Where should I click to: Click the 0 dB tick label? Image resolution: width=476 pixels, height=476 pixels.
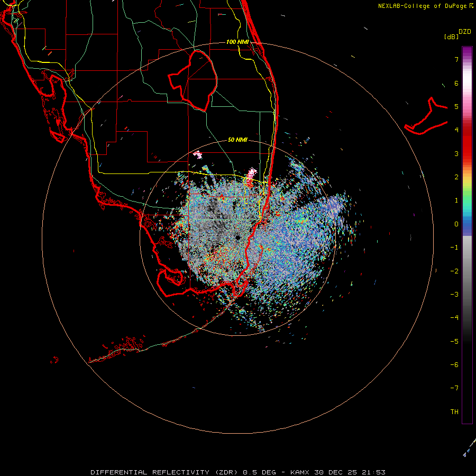pos(456,224)
